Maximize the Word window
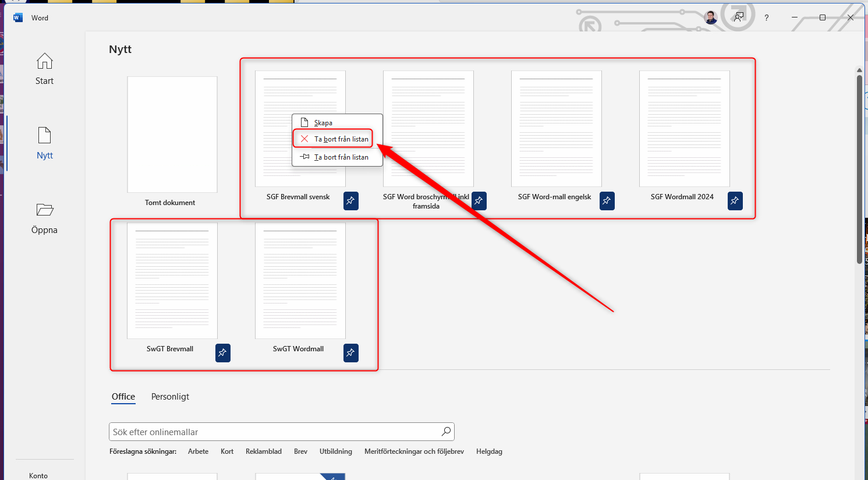The height and width of the screenshot is (480, 868). pyautogui.click(x=823, y=17)
